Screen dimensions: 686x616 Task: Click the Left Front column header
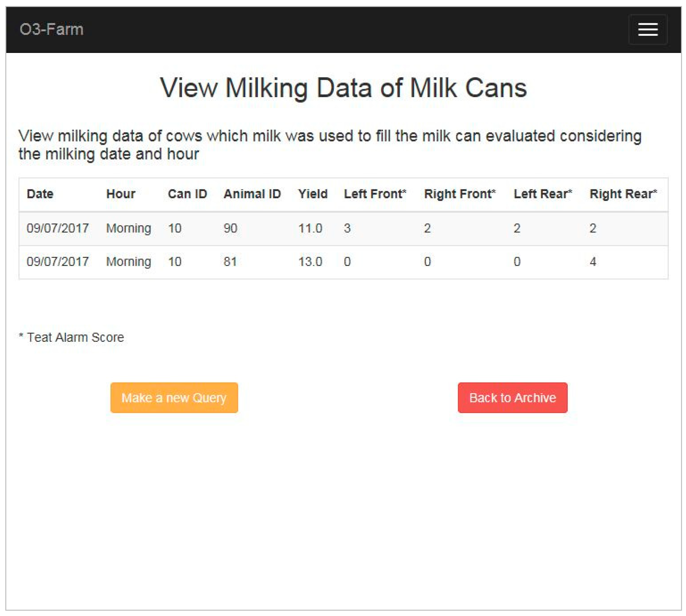pyautogui.click(x=375, y=194)
